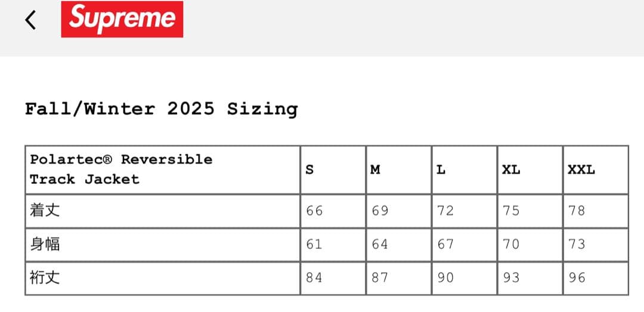Select the M size column header
Image resolution: width=644 pixels, height=312 pixels.
[x=375, y=170]
